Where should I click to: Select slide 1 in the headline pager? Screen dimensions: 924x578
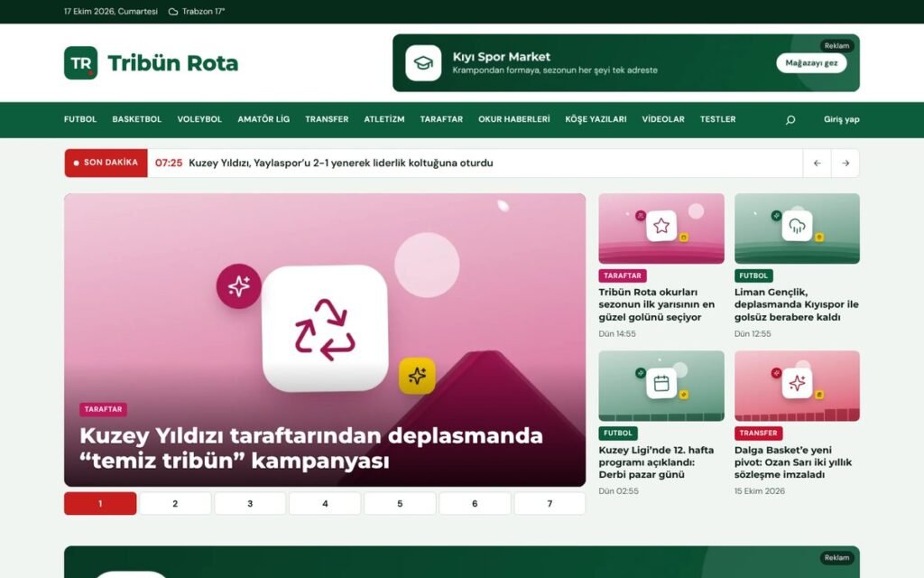click(x=100, y=504)
